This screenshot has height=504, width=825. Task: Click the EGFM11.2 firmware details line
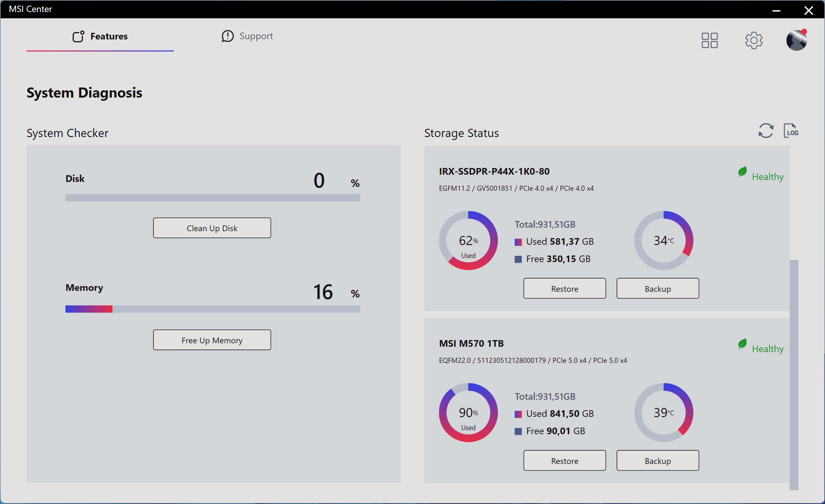pyautogui.click(x=516, y=189)
